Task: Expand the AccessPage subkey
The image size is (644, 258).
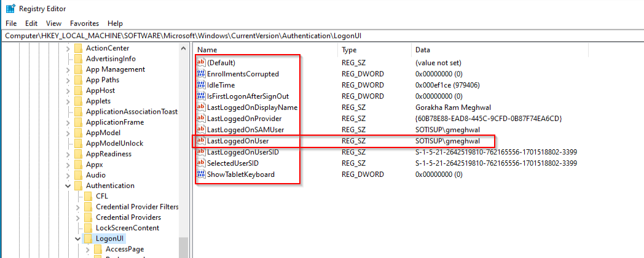Action: (88, 249)
